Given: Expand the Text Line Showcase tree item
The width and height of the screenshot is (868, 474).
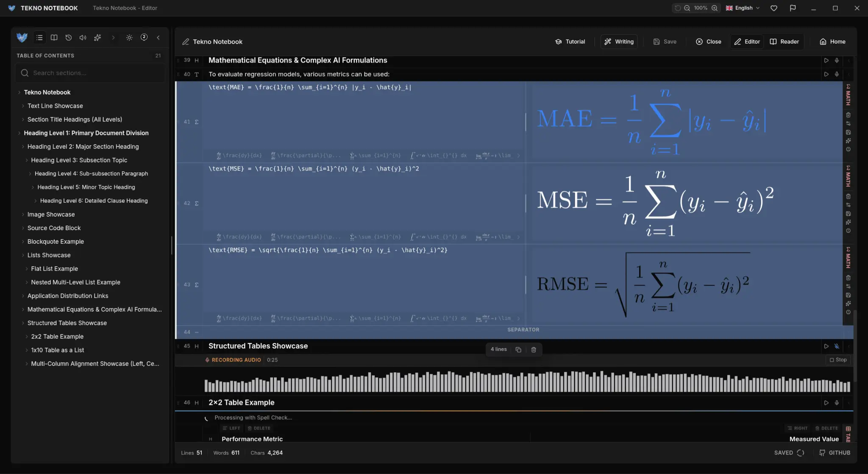Looking at the screenshot, I should pos(23,106).
